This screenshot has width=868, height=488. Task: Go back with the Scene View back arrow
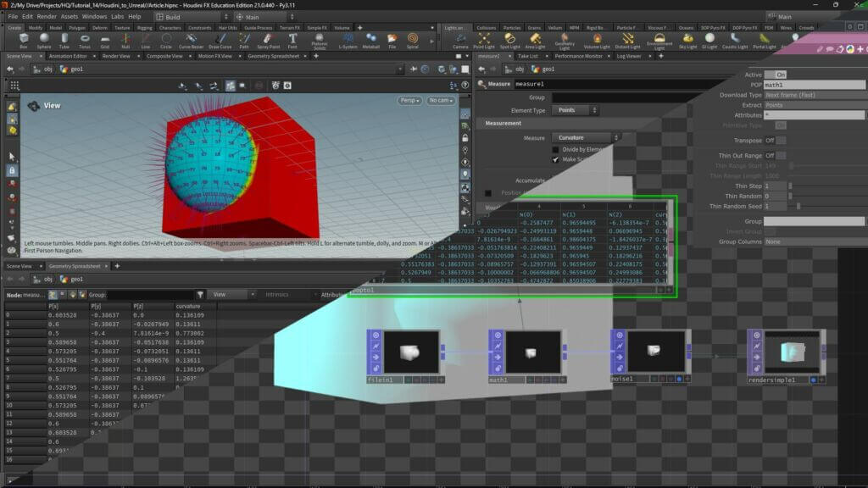10,69
